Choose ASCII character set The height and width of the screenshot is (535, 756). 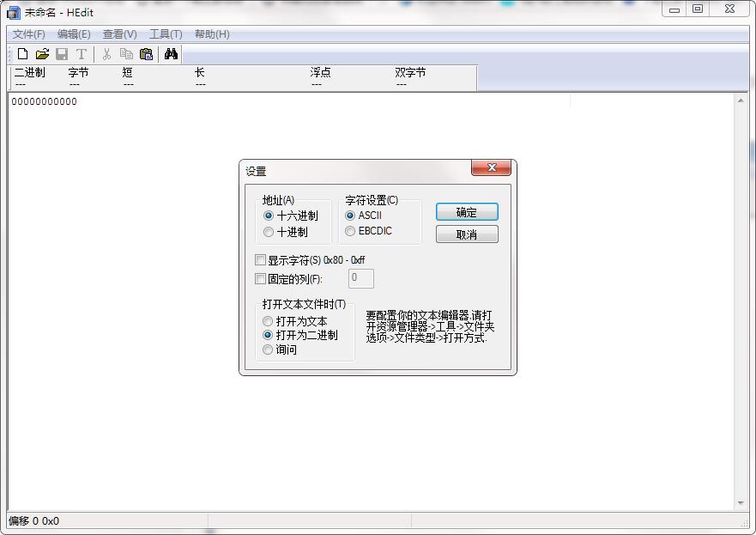364,216
